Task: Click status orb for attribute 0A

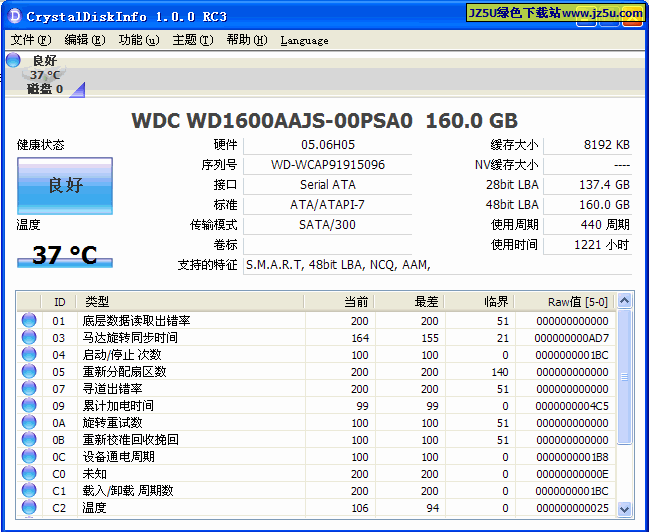Action: (29, 422)
